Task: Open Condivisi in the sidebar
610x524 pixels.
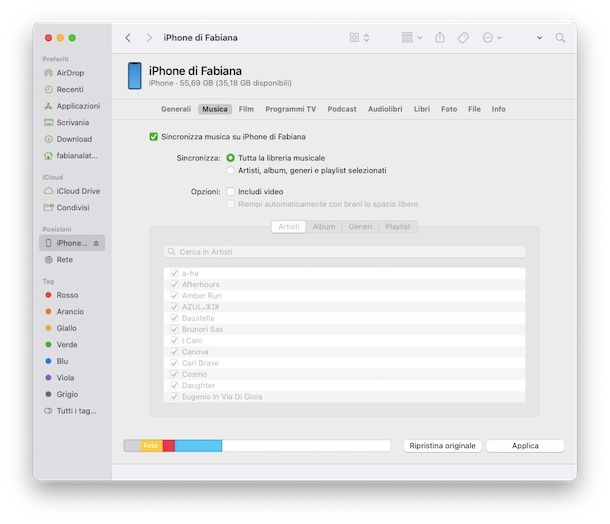Action: (x=67, y=207)
